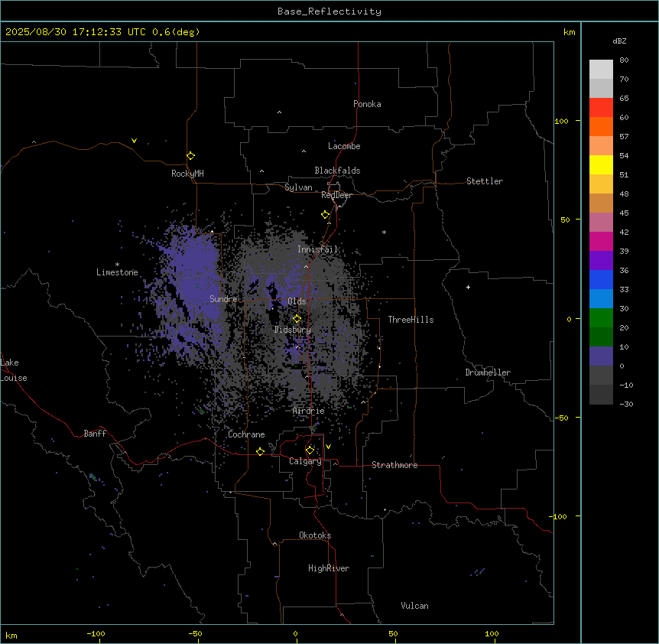Click the -30 value in the dBZ legend
The image size is (659, 644).
point(626,404)
